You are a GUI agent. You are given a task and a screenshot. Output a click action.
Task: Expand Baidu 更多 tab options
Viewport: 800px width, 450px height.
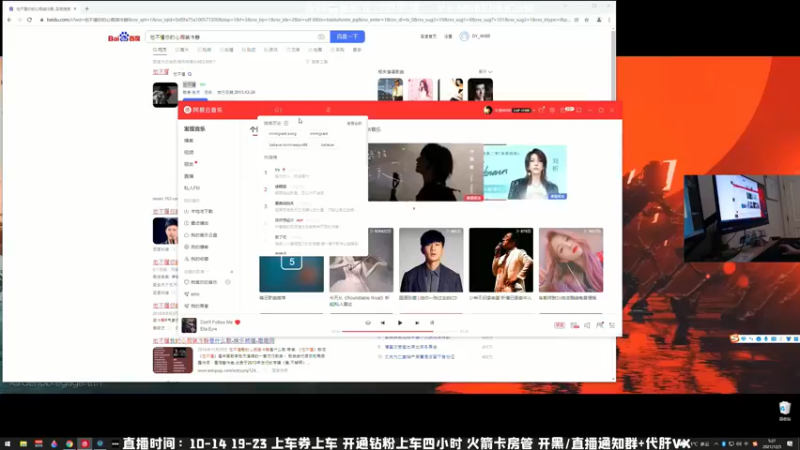coord(357,50)
